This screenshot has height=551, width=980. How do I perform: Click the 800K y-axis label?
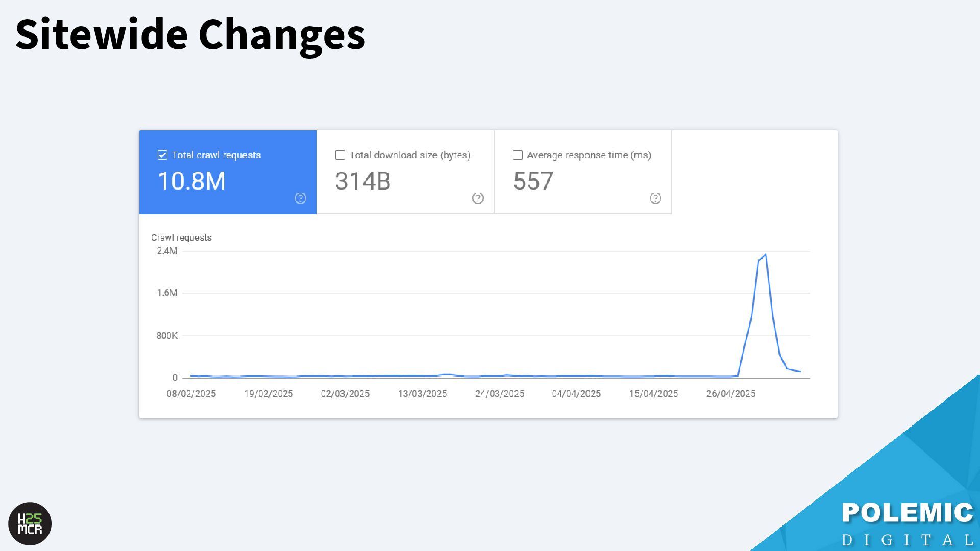[167, 336]
